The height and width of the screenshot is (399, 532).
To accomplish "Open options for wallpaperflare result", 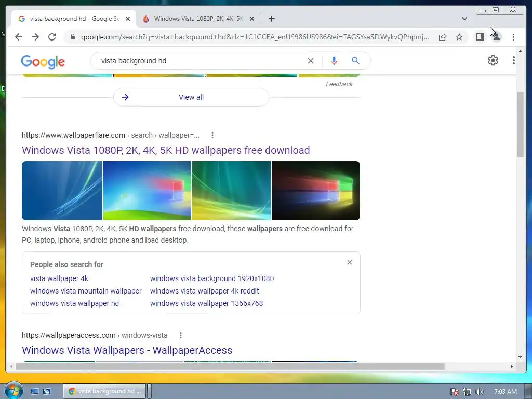I will click(x=212, y=135).
